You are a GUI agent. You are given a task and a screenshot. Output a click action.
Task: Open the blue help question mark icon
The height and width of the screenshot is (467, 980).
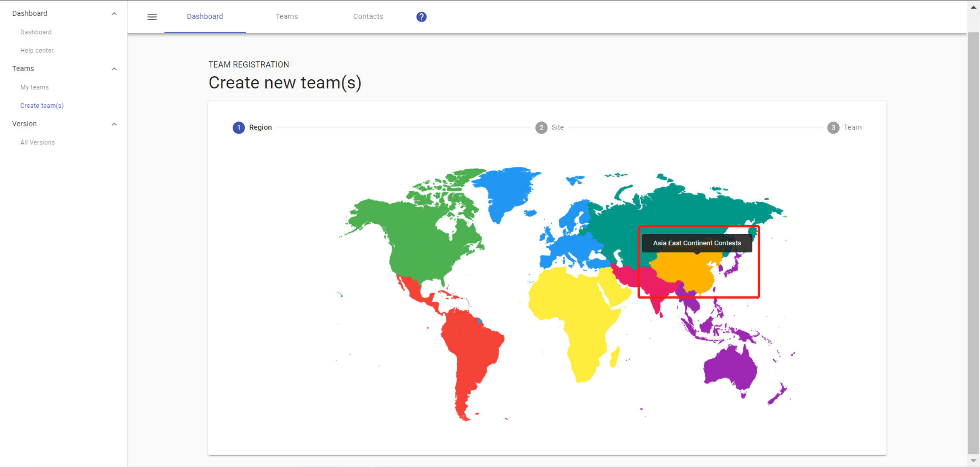pyautogui.click(x=421, y=17)
